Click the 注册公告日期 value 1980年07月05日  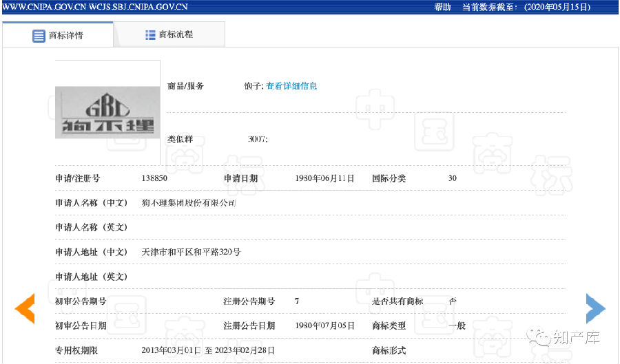[324, 325]
